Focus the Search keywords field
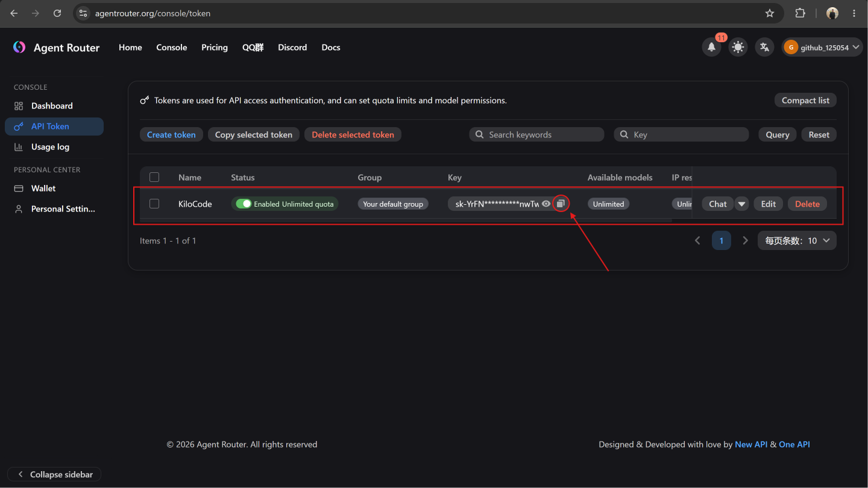 click(536, 134)
